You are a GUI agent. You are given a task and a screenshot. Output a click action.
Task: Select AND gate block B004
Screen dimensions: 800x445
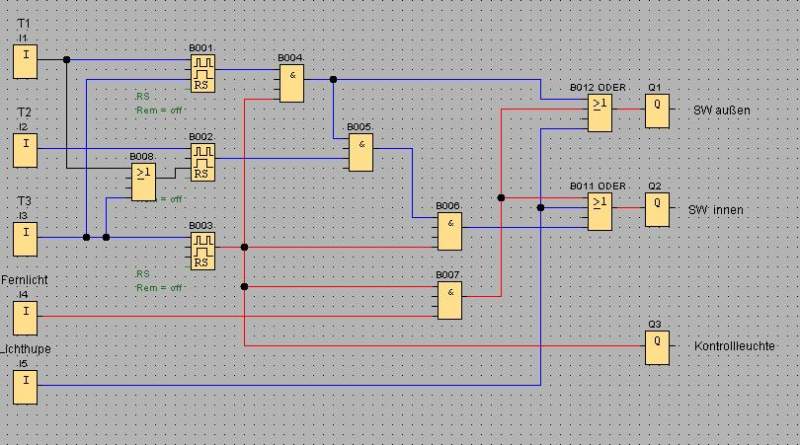(292, 83)
